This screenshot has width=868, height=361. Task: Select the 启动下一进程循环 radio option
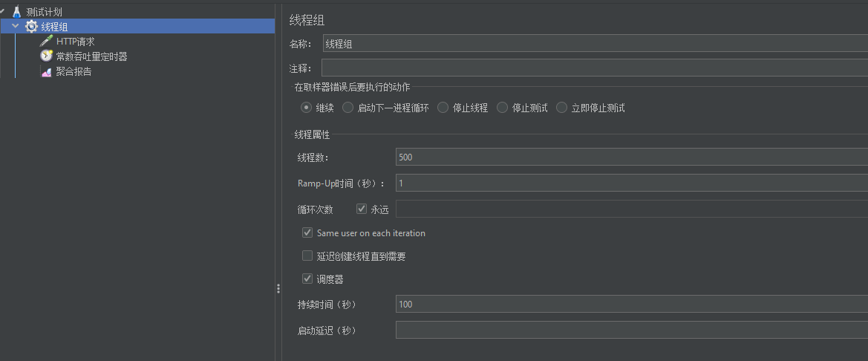pos(347,108)
